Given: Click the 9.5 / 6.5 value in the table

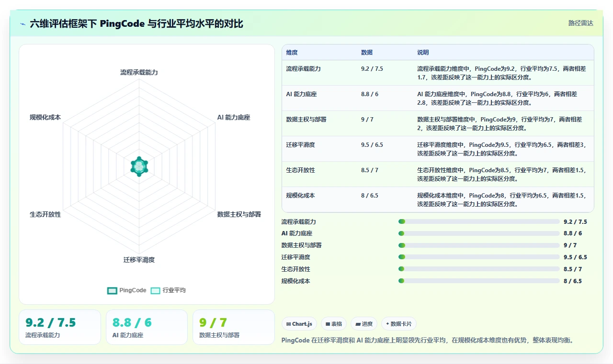Looking at the screenshot, I should click(x=372, y=145).
